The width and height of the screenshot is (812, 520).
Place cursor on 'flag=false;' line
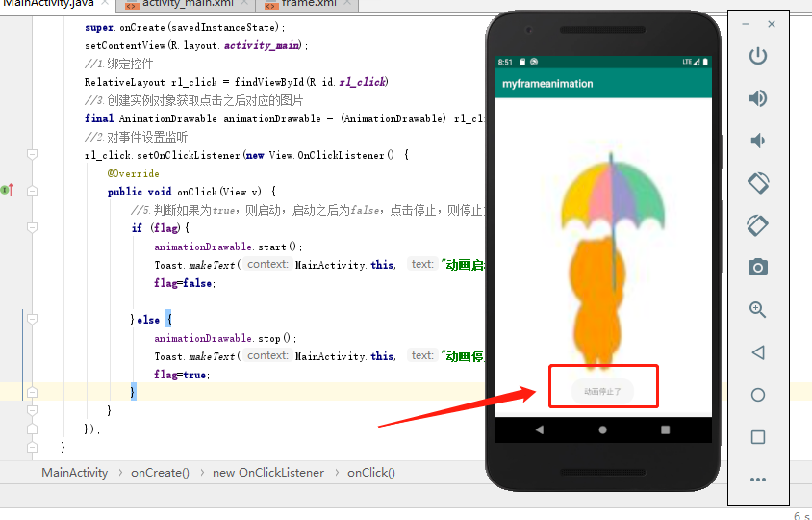coord(185,283)
